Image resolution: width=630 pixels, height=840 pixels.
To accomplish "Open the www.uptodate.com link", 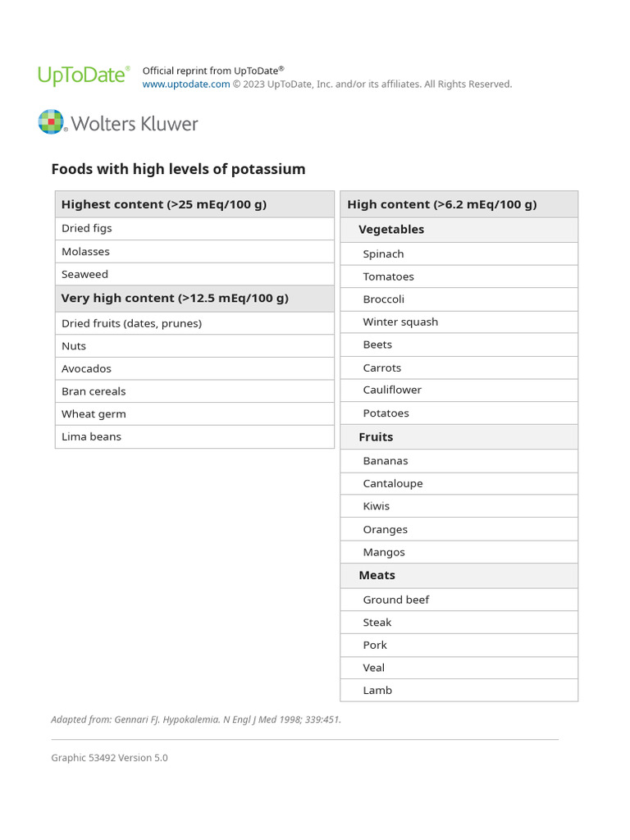I will point(186,84).
